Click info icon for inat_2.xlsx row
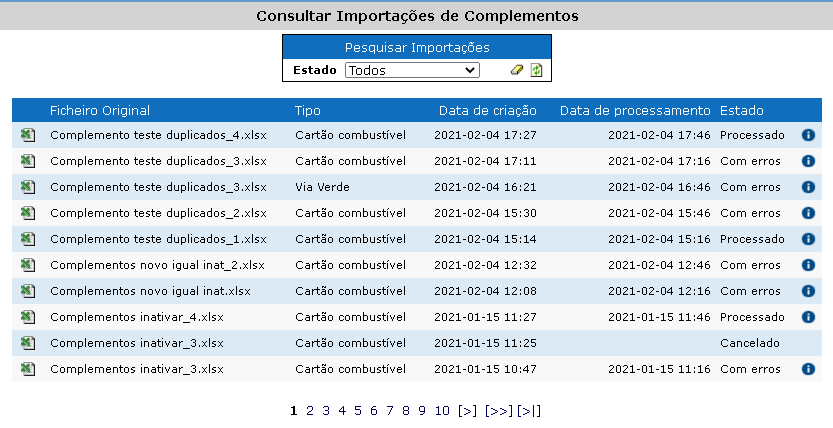 coord(808,265)
